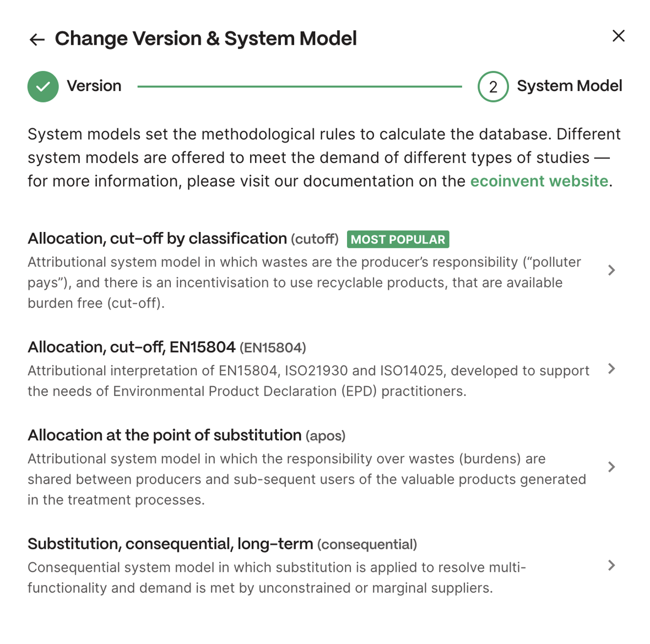
Task: Expand the cut-off by classification chevron
Action: 611,270
